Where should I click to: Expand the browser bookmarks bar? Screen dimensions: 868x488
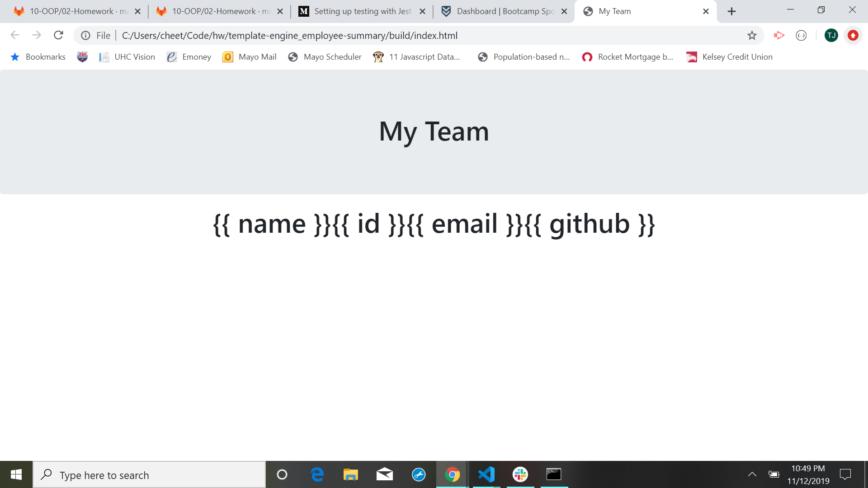point(44,56)
